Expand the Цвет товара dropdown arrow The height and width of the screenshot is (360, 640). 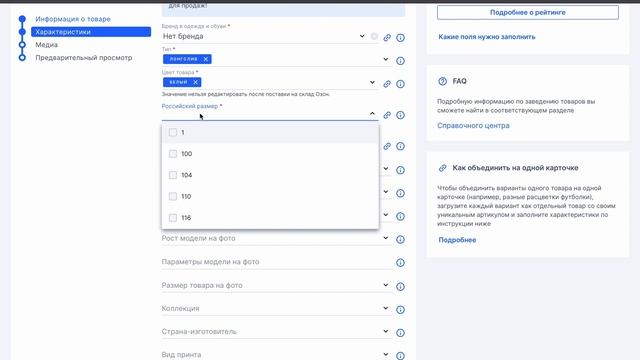click(372, 82)
